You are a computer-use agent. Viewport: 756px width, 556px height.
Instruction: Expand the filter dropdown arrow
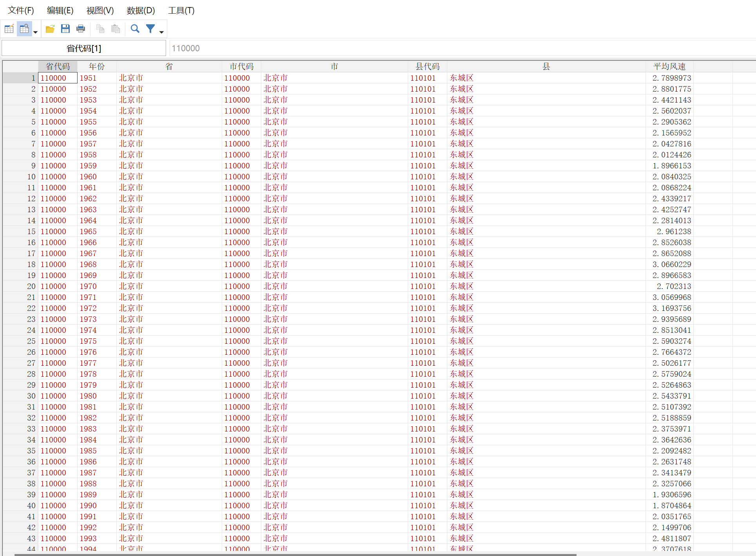pos(161,32)
